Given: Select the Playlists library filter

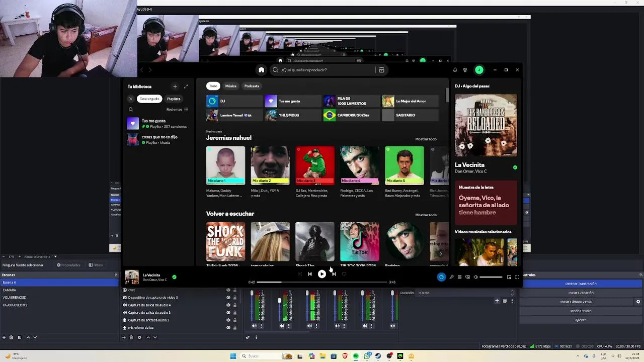Looking at the screenshot, I should pyautogui.click(x=174, y=99).
